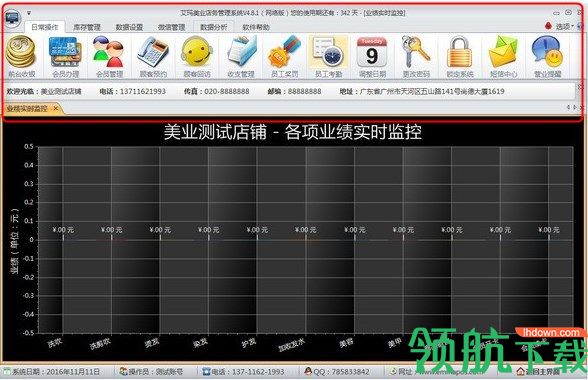Click the round application menu button with monitor
The image size is (588, 380).
click(x=11, y=18)
